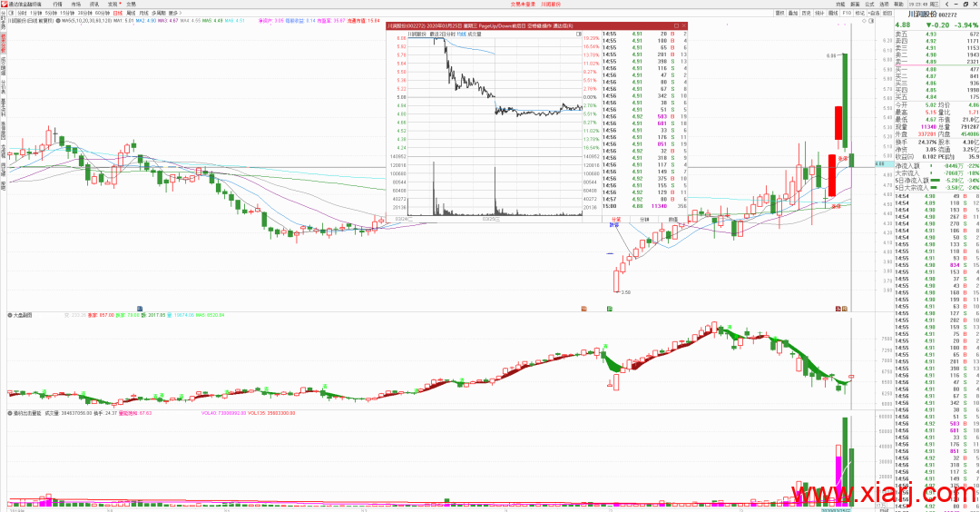Switch chart to 60分钟 period
Image resolution: width=980 pixels, height=512 pixels.
point(103,13)
